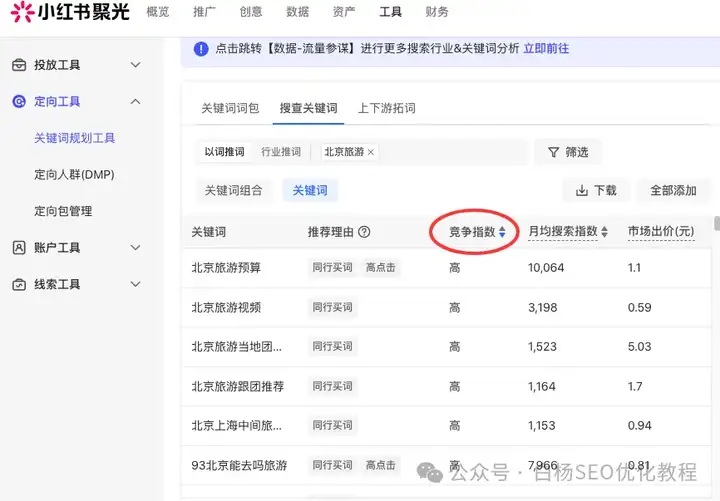Select keyword 北京旅游跟团推荐
720x501 pixels.
pyautogui.click(x=237, y=387)
